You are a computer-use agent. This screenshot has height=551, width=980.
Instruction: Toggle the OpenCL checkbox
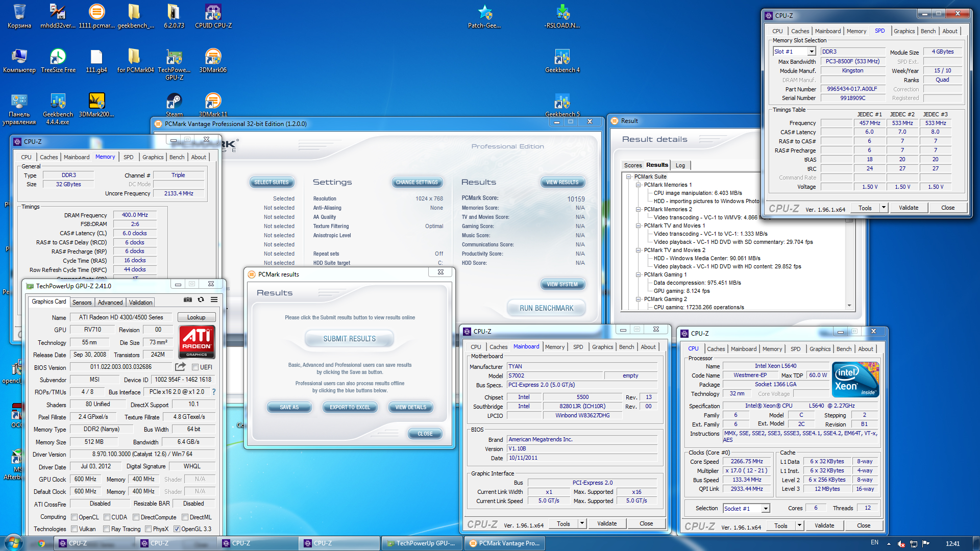[75, 517]
